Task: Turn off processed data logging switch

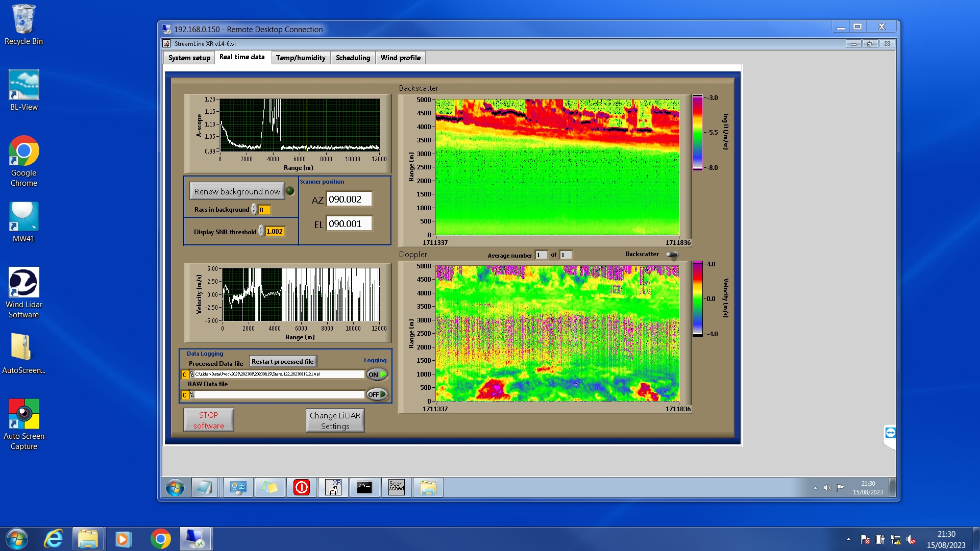Action: [x=377, y=374]
